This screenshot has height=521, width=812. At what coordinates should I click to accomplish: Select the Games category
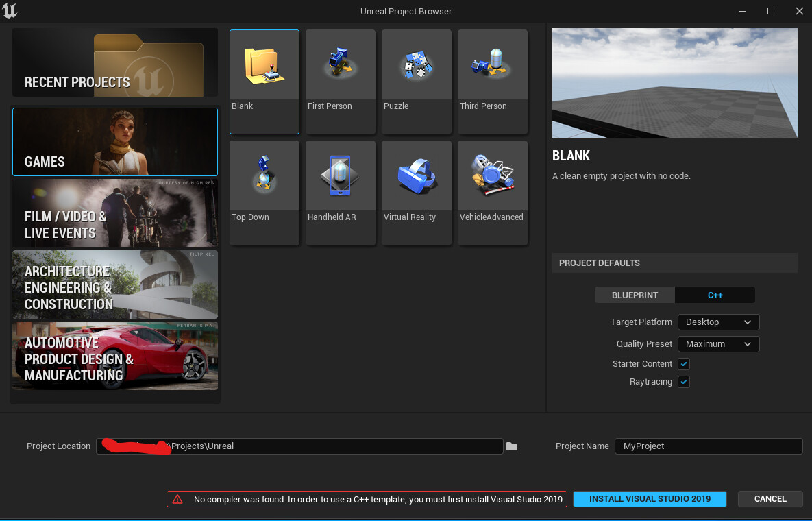pos(115,142)
